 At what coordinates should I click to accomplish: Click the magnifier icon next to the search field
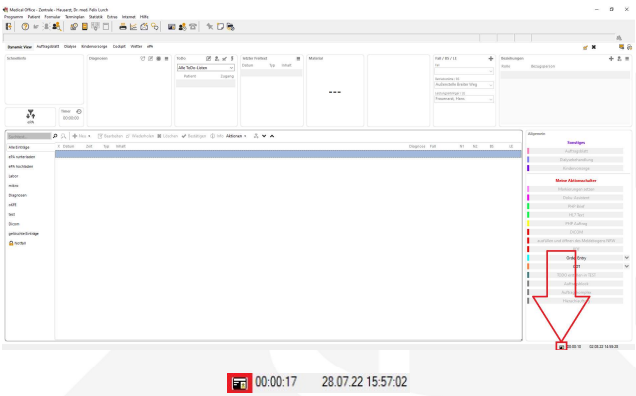[x=55, y=136]
